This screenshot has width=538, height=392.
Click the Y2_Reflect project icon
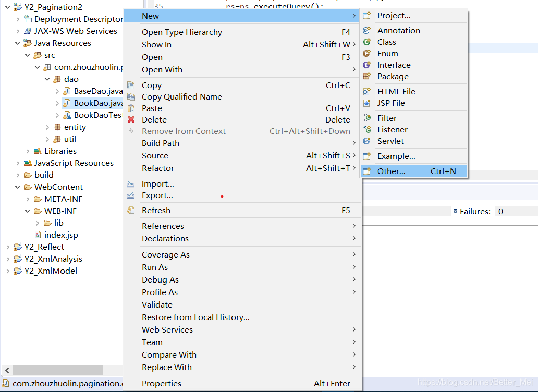pyautogui.click(x=18, y=247)
